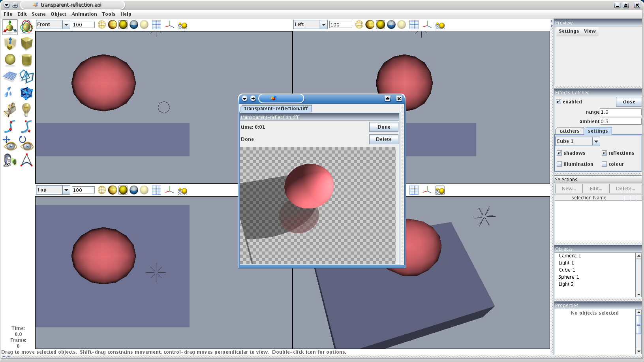Select the Rotate Viewpoint eye tool
644x362 pixels.
[26, 143]
